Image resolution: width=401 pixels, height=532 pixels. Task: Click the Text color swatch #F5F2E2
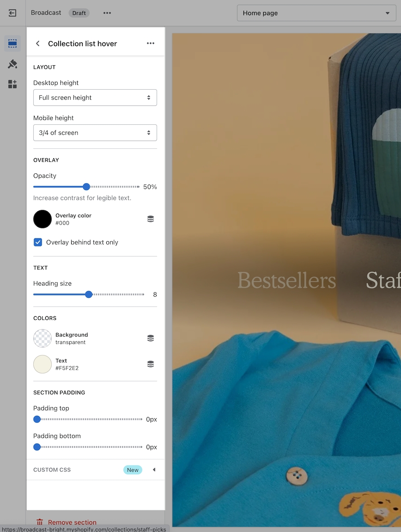(x=43, y=364)
